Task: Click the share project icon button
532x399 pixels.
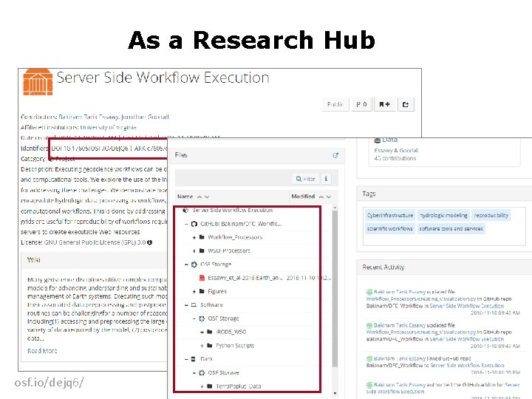Action: tap(406, 104)
